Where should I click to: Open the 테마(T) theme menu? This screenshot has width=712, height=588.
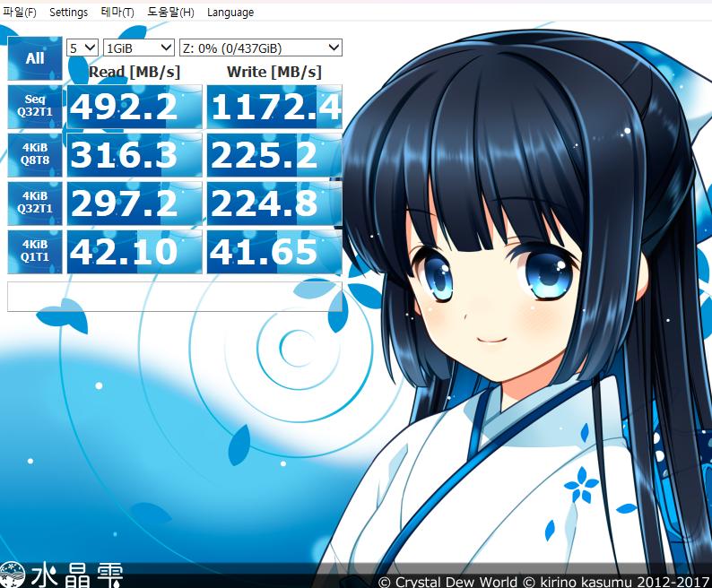(x=117, y=13)
